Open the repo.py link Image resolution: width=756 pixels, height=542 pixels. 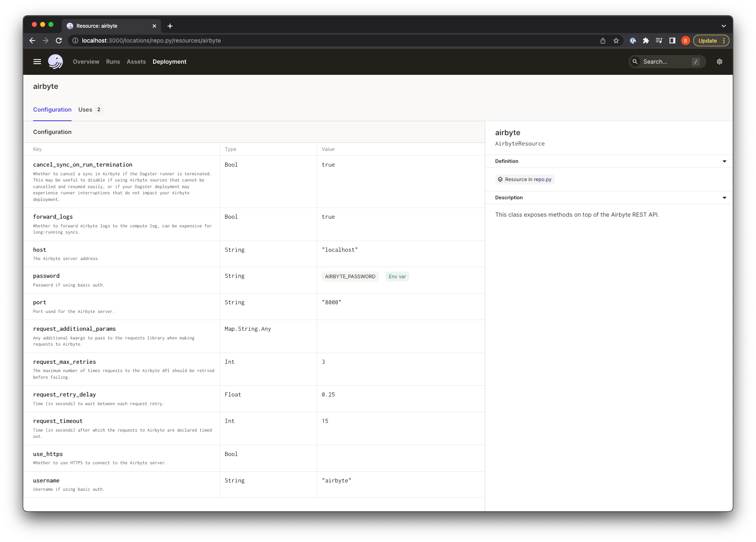(x=542, y=179)
